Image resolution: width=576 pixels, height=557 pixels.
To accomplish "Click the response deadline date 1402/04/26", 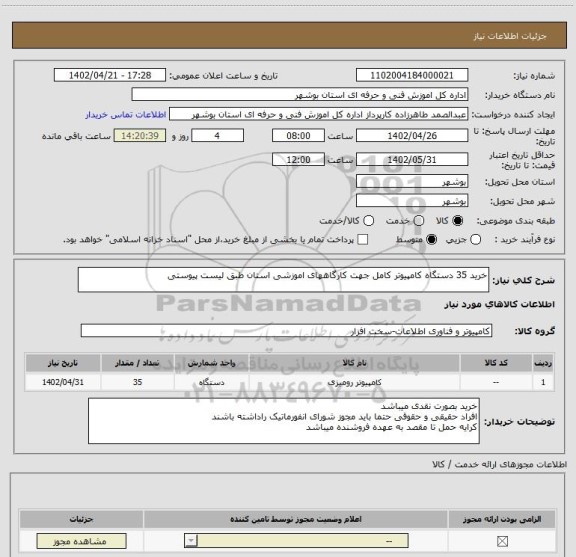I will click(412, 136).
